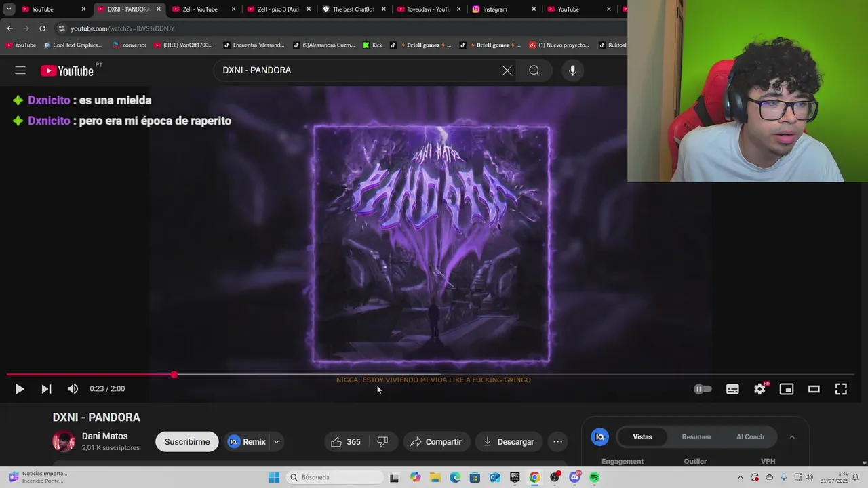This screenshot has width=868, height=488.
Task: Open Windows Start menu
Action: coord(274,477)
